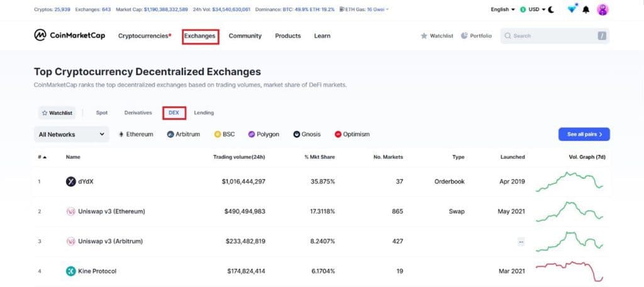The width and height of the screenshot is (644, 287).
Task: Click dYdX exchange logo
Action: click(71, 181)
